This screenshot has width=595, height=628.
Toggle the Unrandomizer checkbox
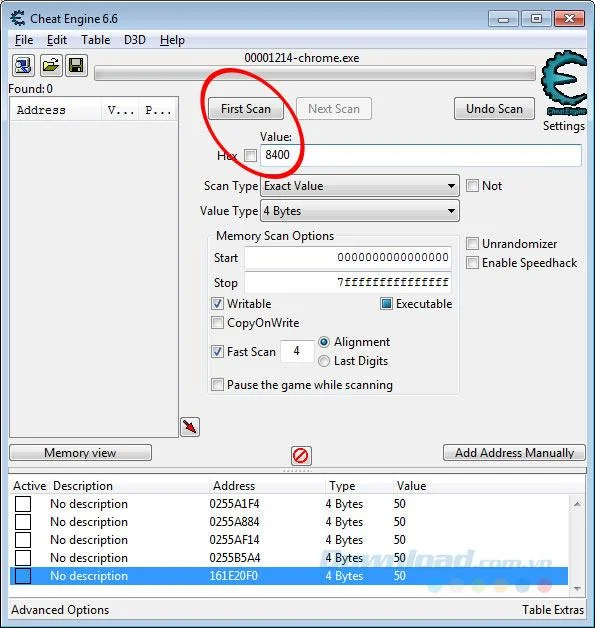coord(472,244)
